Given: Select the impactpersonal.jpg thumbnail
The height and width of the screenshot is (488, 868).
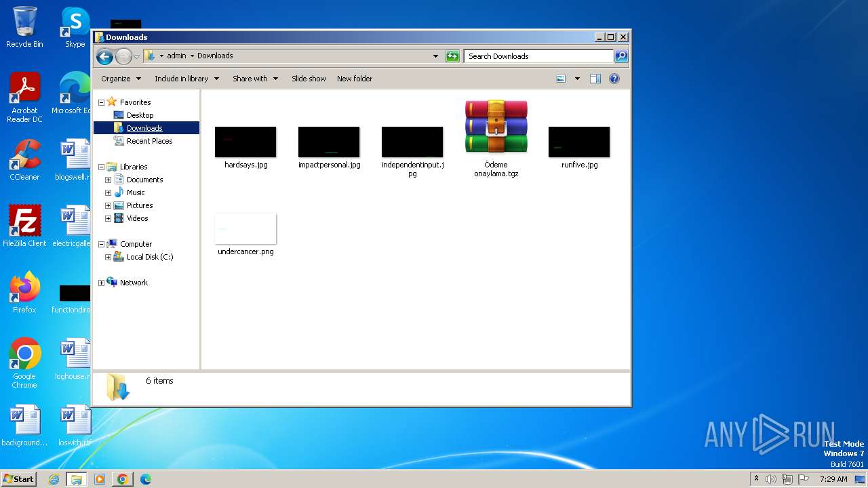Looking at the screenshot, I should click(x=329, y=142).
